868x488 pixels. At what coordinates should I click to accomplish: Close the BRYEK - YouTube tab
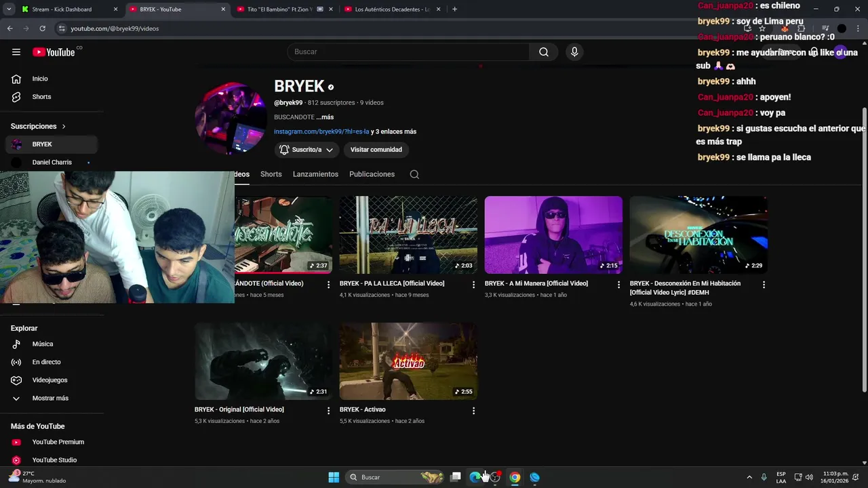(223, 9)
